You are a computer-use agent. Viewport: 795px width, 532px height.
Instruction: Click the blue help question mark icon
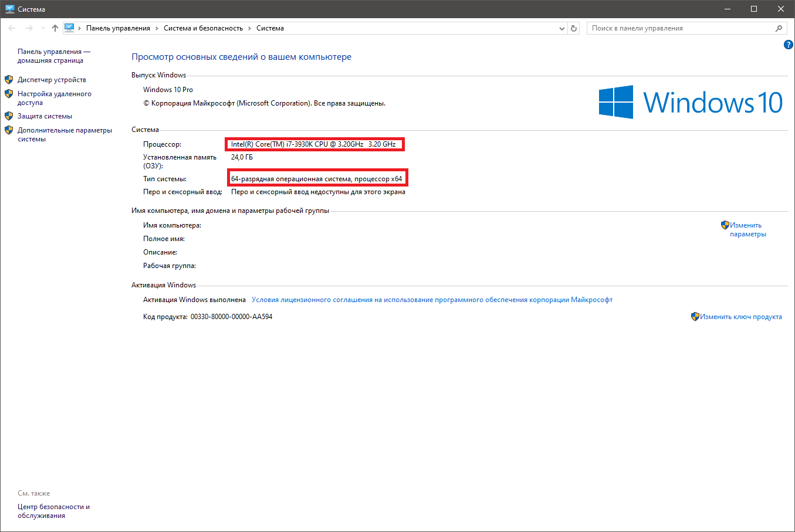[788, 45]
